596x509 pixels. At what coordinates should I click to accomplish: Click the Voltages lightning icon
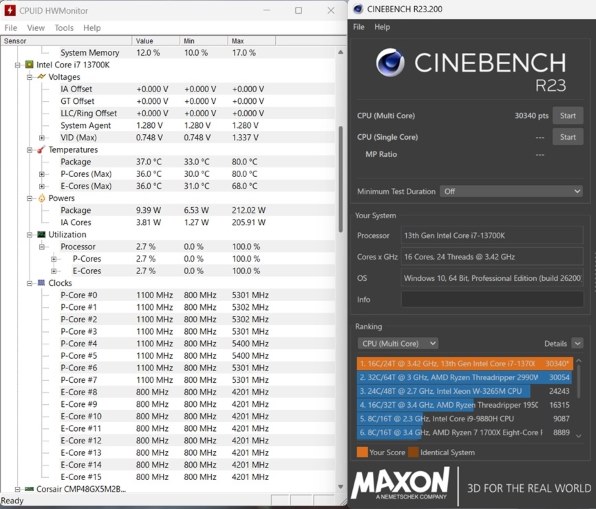[x=41, y=77]
